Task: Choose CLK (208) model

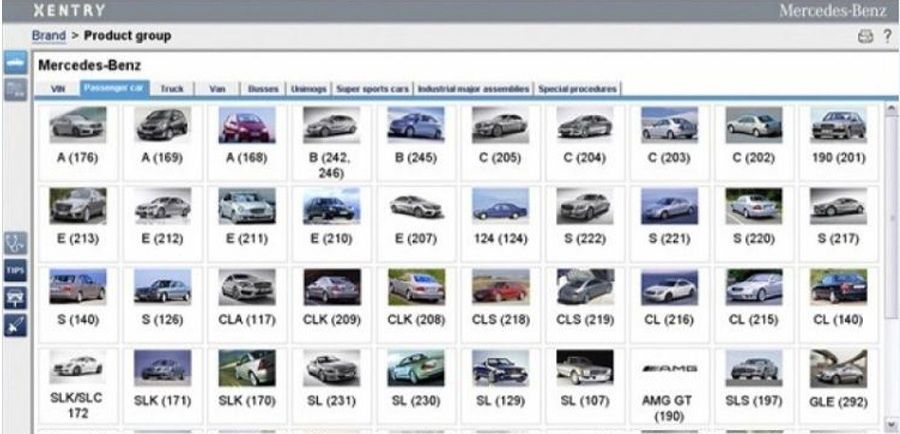Action: (x=416, y=305)
